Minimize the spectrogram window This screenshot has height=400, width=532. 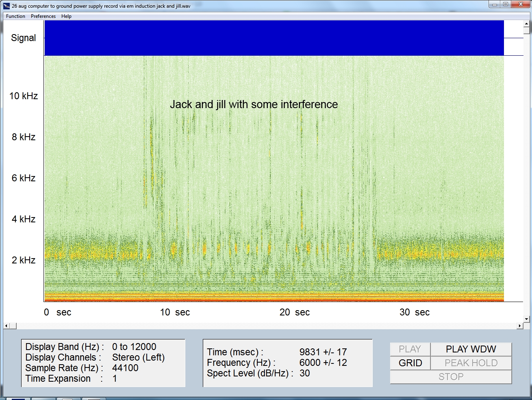point(494,4)
